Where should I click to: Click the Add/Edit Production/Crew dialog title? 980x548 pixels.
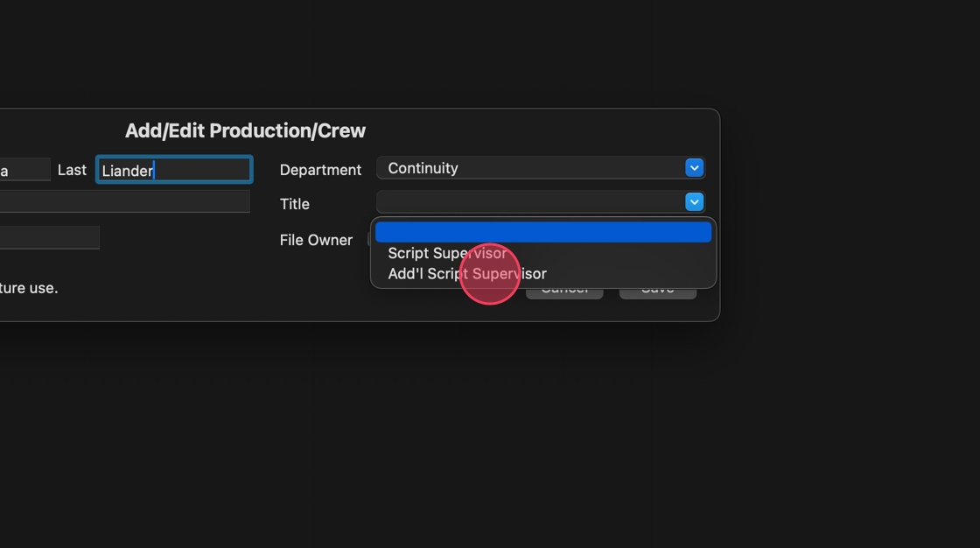coord(245,130)
